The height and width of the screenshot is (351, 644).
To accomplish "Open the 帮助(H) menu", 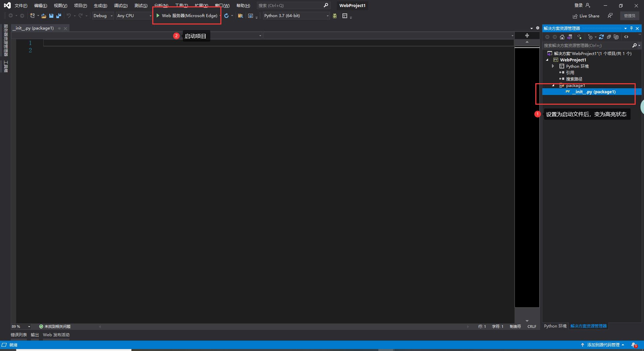I will (243, 5).
